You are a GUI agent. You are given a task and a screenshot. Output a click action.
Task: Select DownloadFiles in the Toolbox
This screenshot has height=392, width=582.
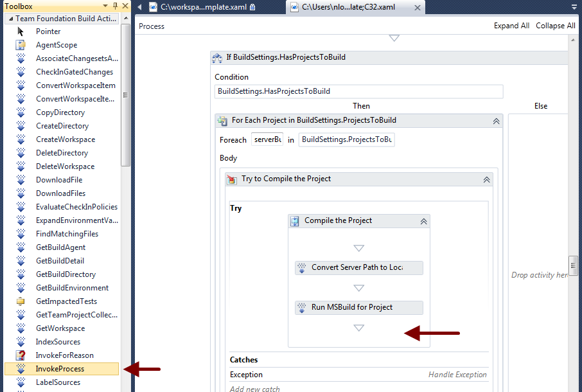62,193
